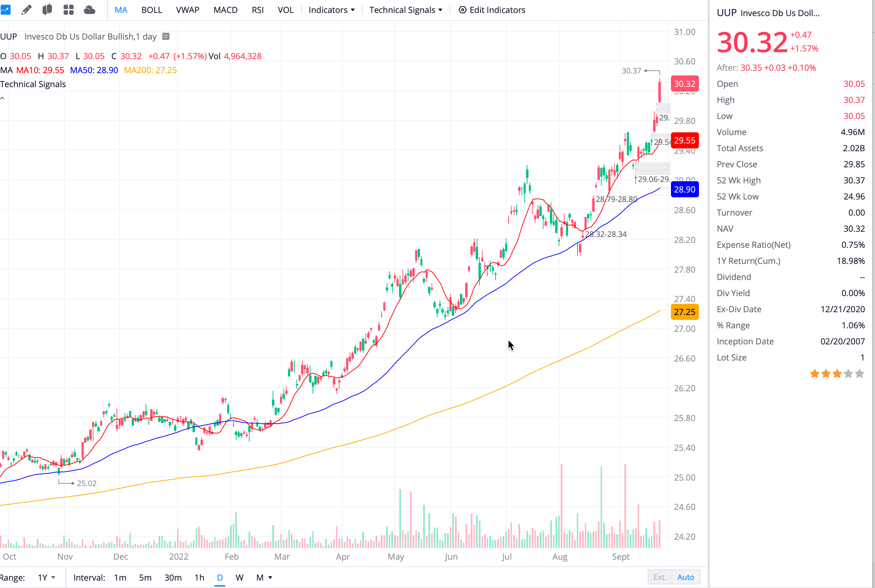Viewport: 875px width, 588px height.
Task: Enable the MACD indicator
Action: (225, 10)
